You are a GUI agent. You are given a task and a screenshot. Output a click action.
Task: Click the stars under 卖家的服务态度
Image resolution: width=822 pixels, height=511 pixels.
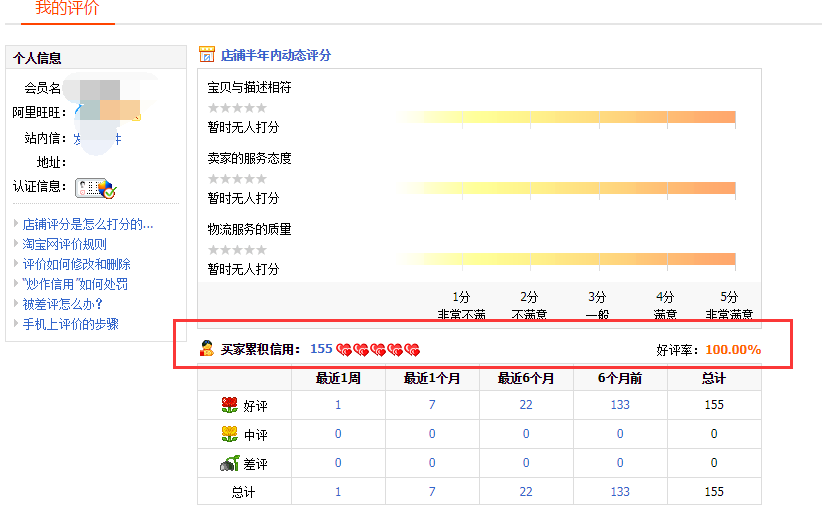(237, 179)
